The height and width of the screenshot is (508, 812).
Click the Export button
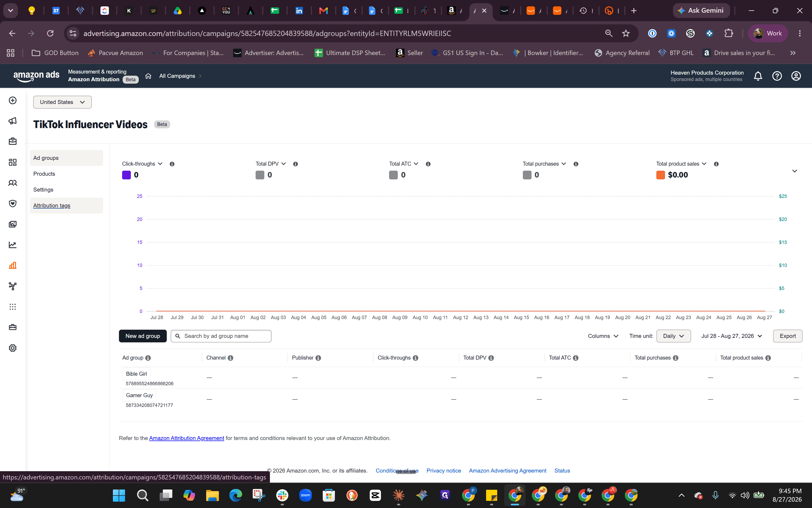tap(787, 336)
